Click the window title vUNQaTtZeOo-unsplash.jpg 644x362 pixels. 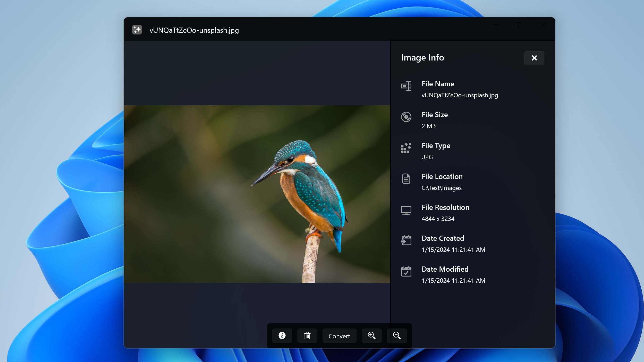pos(194,30)
